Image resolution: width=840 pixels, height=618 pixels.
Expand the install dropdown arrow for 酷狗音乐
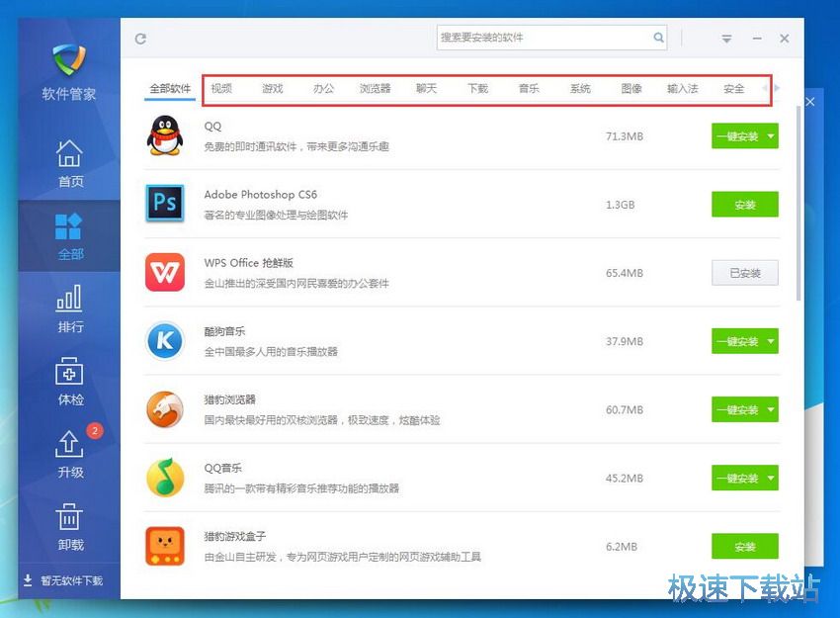click(x=771, y=341)
